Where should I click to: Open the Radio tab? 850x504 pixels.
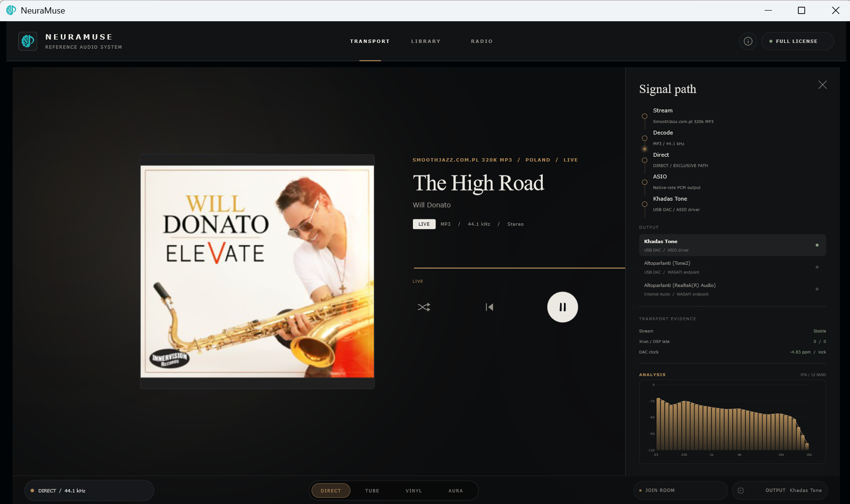(481, 41)
